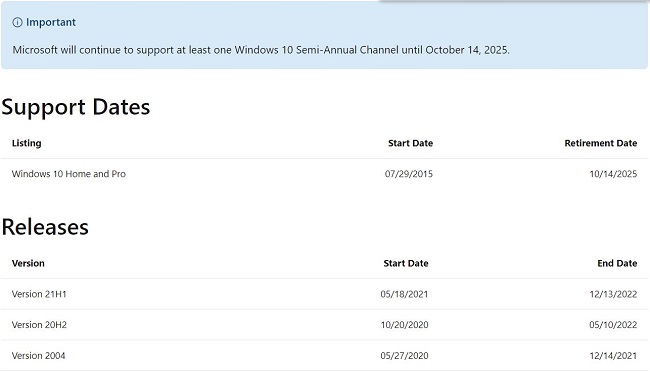
Task: Select the Version 2004 row label
Action: point(39,355)
